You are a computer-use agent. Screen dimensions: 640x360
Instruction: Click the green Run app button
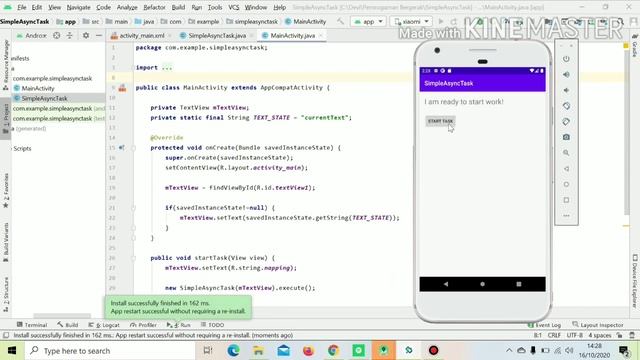pos(441,21)
